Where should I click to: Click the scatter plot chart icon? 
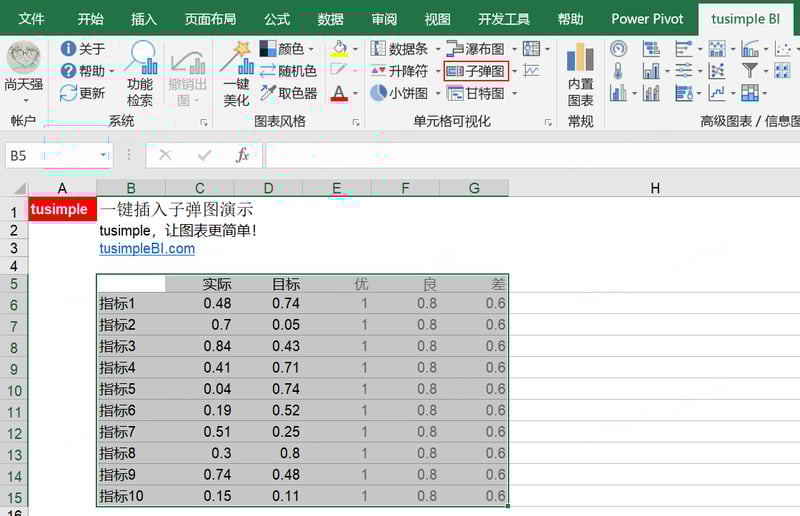(782, 49)
